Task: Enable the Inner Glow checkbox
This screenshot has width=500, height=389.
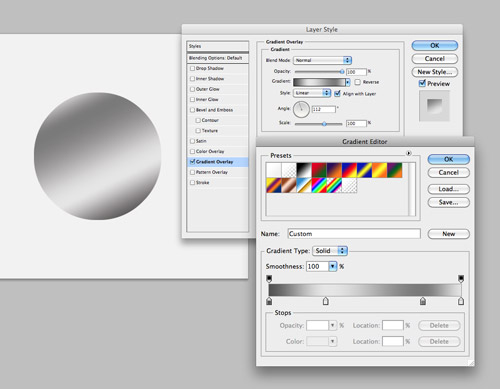Action: coord(192,99)
